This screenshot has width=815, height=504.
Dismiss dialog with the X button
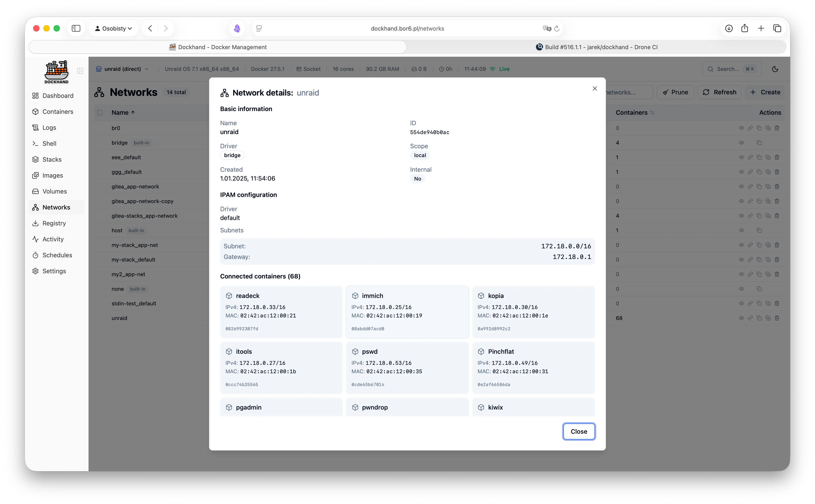coord(595,88)
